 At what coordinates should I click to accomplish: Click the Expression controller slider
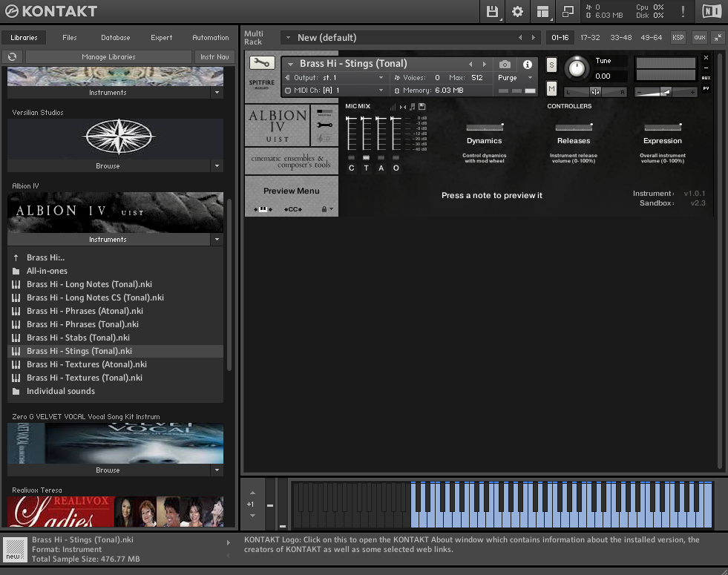(x=663, y=127)
